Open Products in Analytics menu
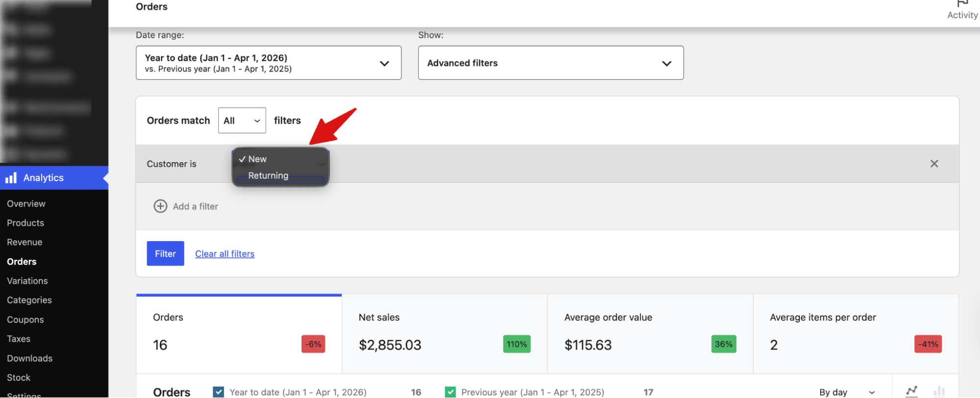The width and height of the screenshot is (980, 398). pyautogui.click(x=25, y=223)
